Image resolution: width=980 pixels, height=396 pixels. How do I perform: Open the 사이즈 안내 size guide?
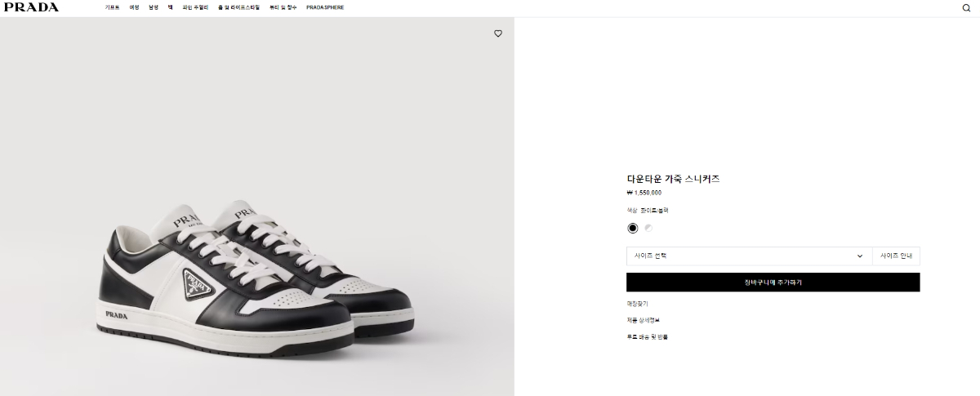click(x=896, y=256)
